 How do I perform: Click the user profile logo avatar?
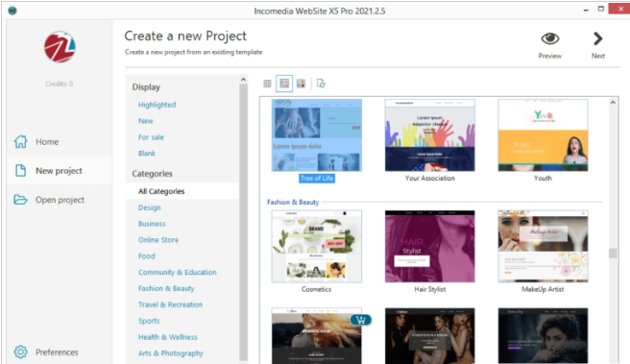[x=60, y=47]
